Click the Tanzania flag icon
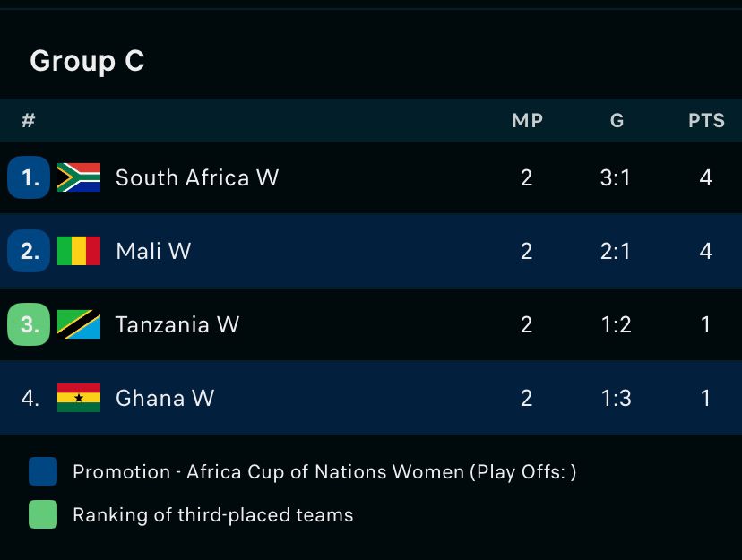The image size is (742, 560). click(x=79, y=324)
